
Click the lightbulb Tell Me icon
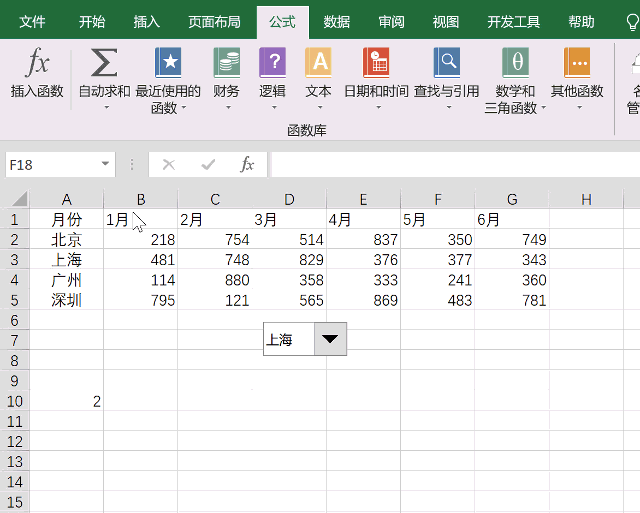633,22
